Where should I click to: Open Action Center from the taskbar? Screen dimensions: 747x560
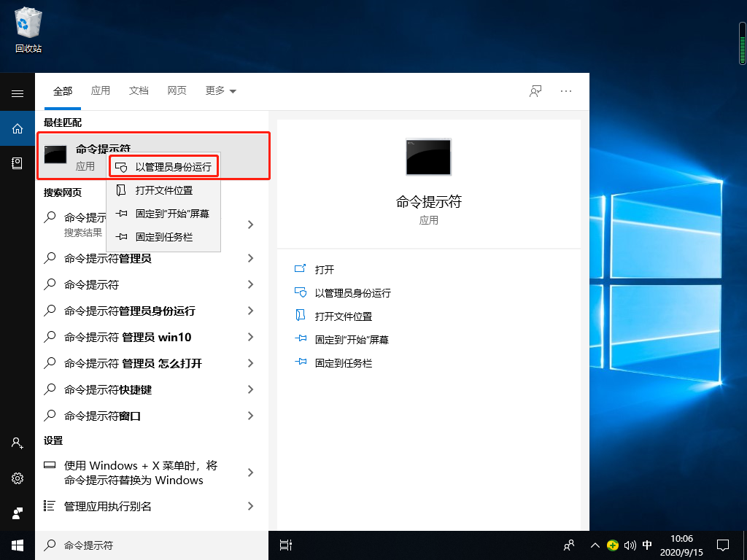point(722,545)
